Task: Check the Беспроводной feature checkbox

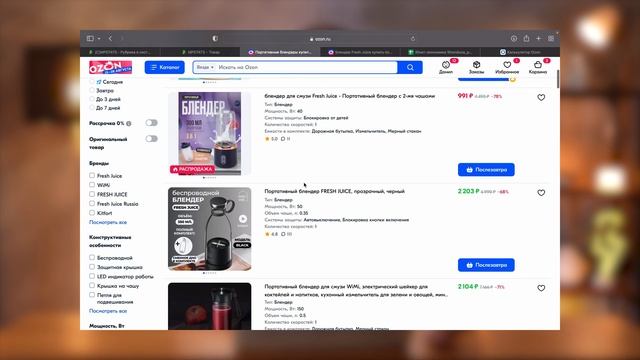Action: [x=92, y=258]
